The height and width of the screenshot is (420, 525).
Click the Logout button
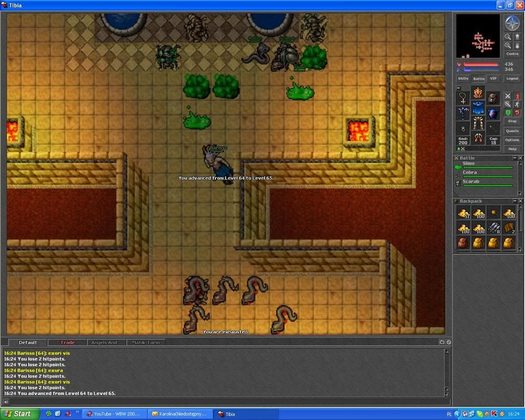click(512, 78)
